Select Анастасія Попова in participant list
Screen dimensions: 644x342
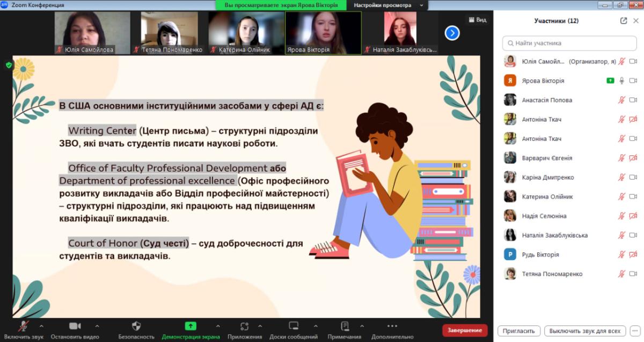(x=569, y=100)
